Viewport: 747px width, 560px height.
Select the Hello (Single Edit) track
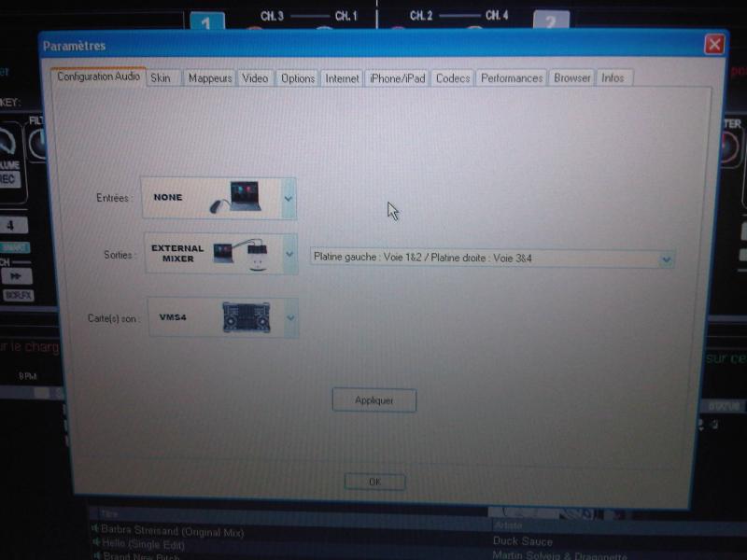[x=143, y=544]
